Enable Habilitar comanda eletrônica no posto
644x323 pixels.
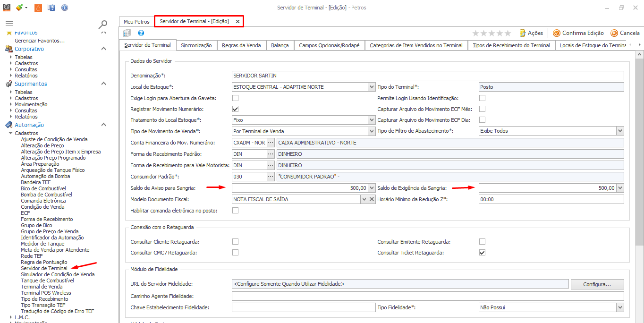235,211
